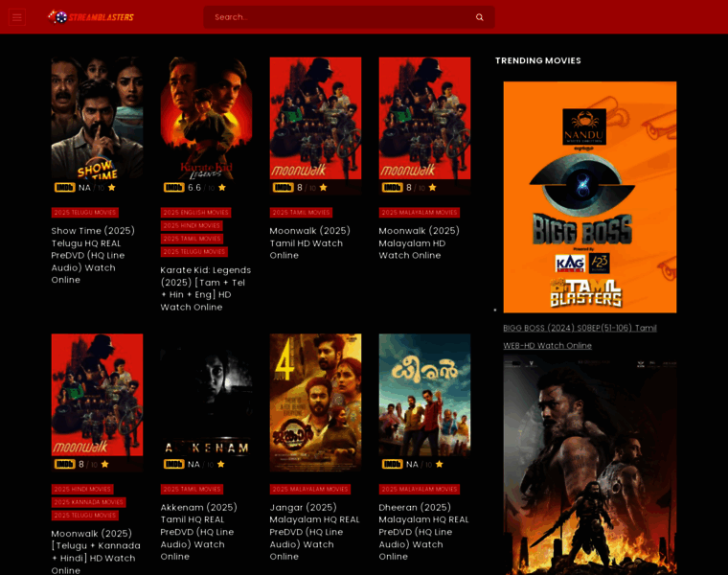Select 2025 Tamil Movies tag above Akkenam

(192, 489)
